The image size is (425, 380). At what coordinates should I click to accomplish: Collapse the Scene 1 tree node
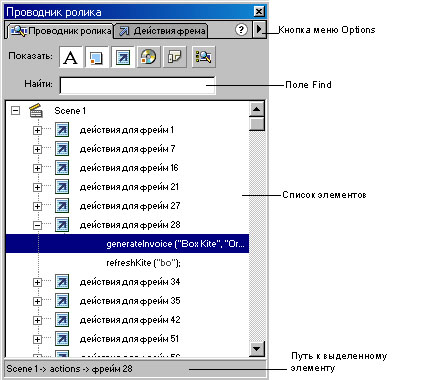click(x=15, y=111)
